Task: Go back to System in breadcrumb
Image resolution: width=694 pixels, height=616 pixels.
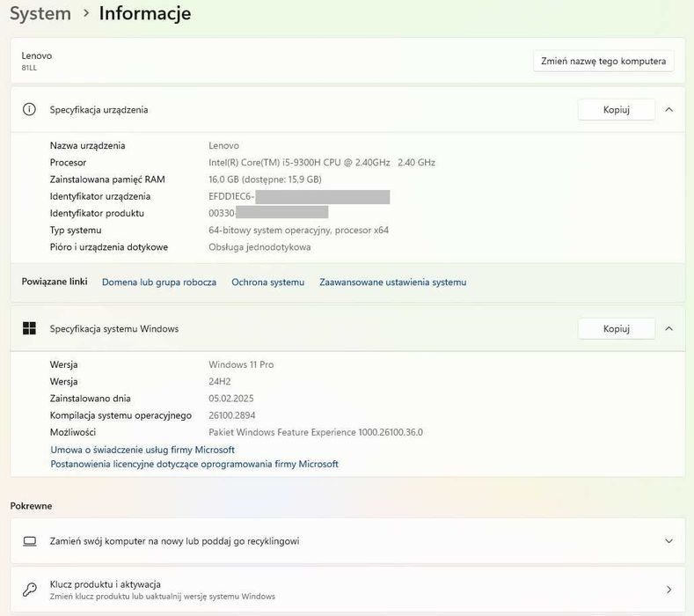Action: tap(40, 14)
